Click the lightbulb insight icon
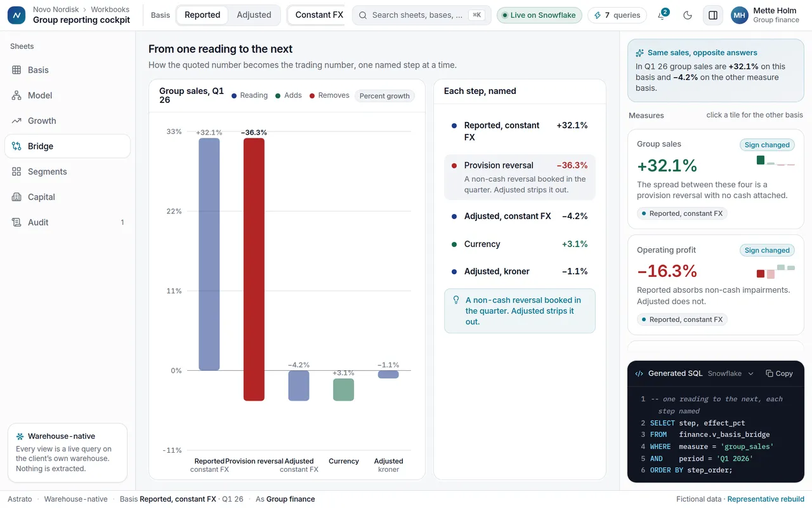812x508 pixels. click(x=455, y=300)
